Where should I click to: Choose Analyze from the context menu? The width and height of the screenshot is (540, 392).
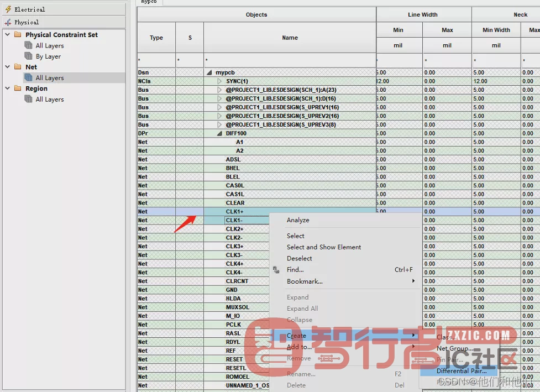pyautogui.click(x=298, y=220)
